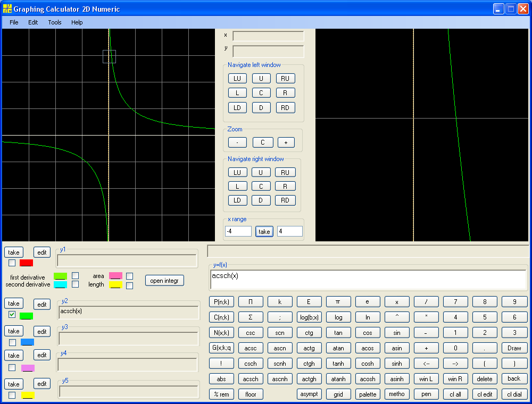The width and height of the screenshot is (532, 404).
Task: Toggle the y5 function checkbox
Action: pos(12,395)
